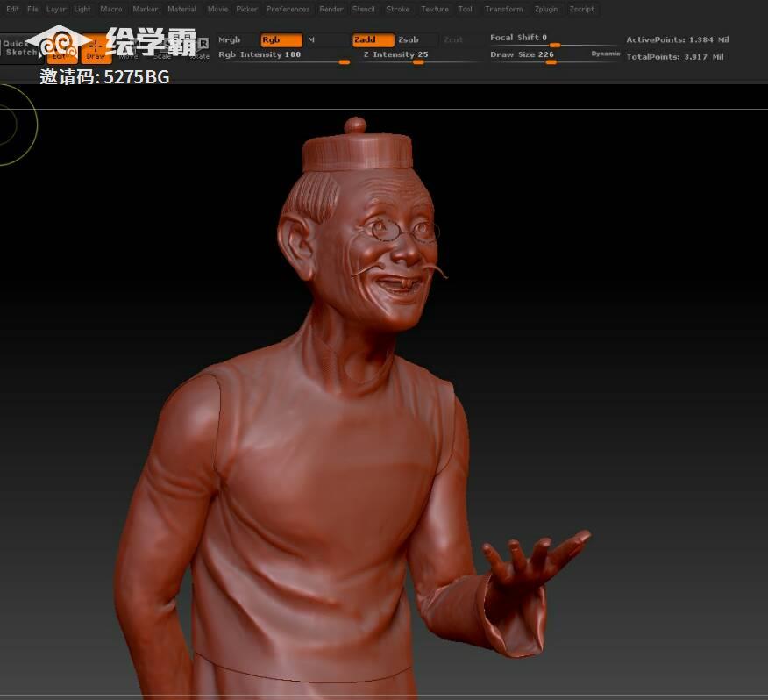Toggle the Rgb paint mode
Image resolution: width=768 pixels, height=700 pixels.
click(281, 39)
